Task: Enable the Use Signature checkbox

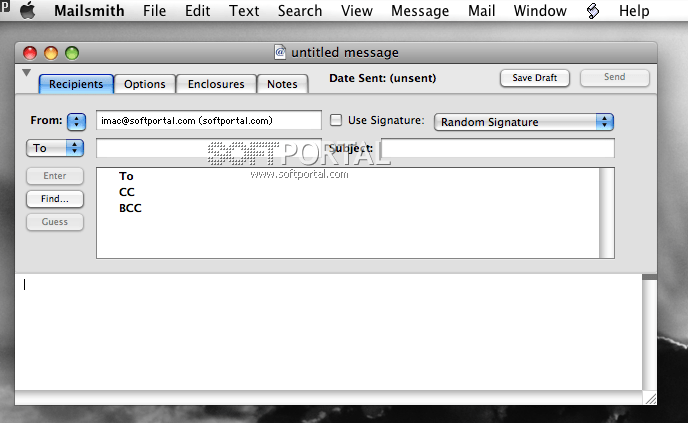Action: [x=336, y=120]
